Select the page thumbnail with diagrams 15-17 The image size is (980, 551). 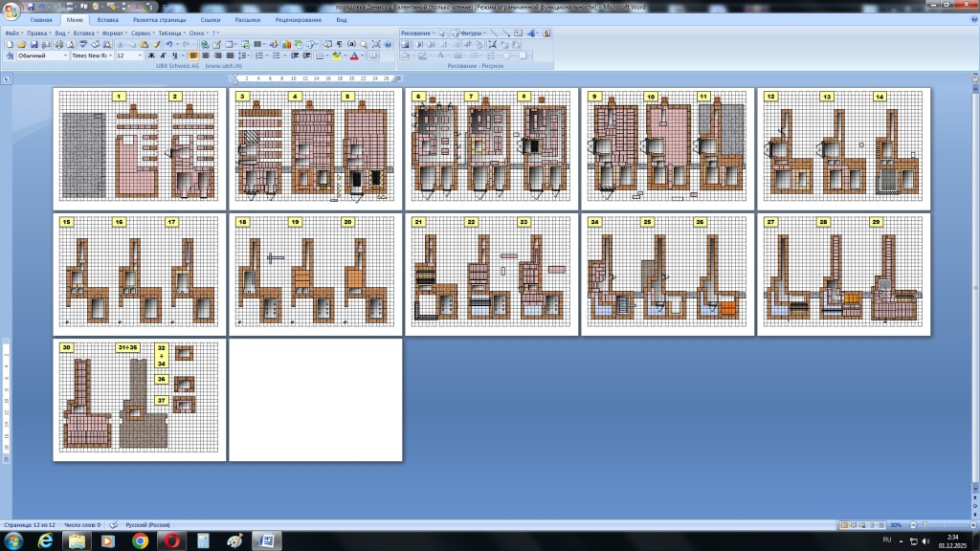click(140, 274)
